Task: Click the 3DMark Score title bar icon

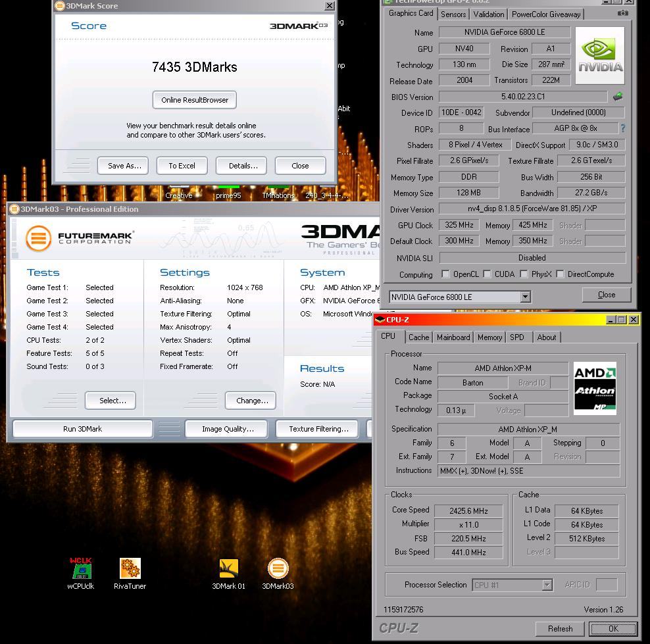Action: (60, 6)
